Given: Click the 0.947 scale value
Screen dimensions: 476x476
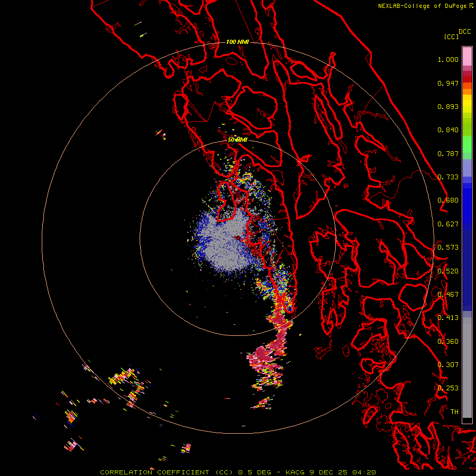Looking at the screenshot, I should (x=448, y=83).
